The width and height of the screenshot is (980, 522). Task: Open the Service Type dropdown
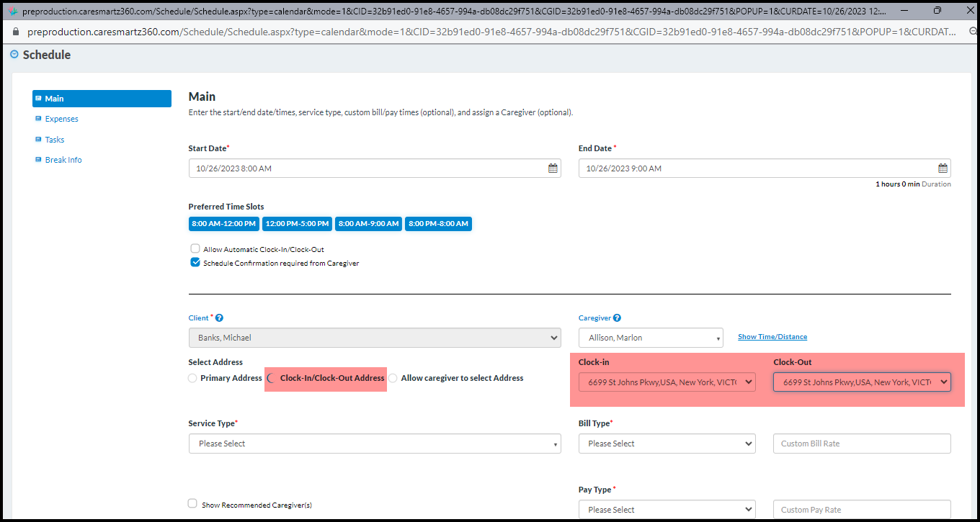tap(374, 444)
